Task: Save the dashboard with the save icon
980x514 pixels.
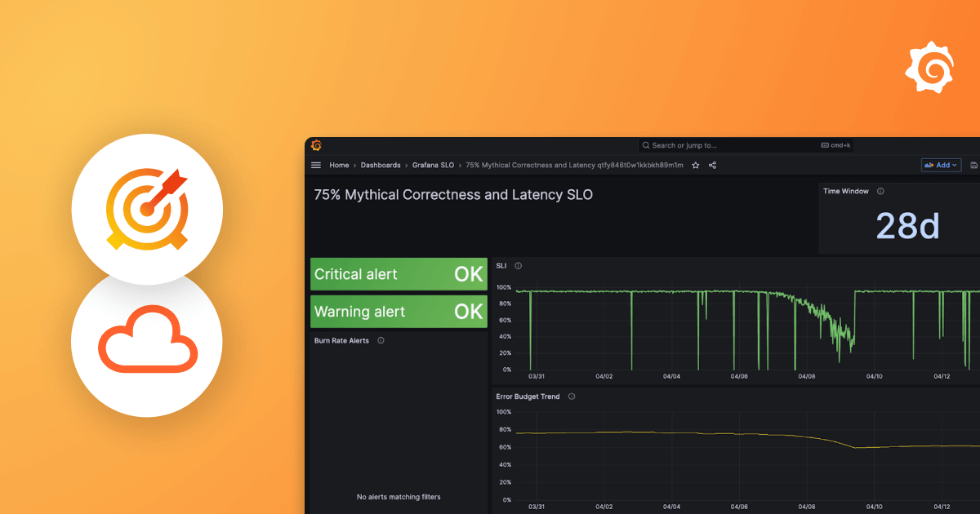Action: 975,165
